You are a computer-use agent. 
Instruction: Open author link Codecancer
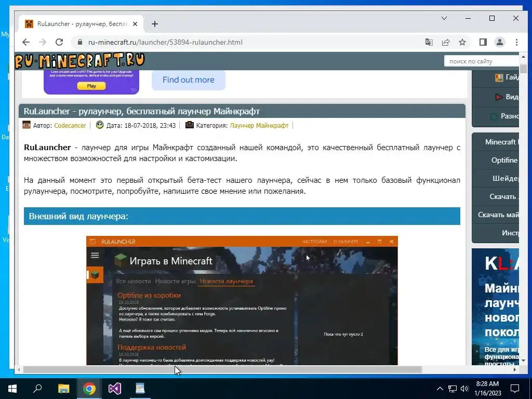click(x=70, y=125)
